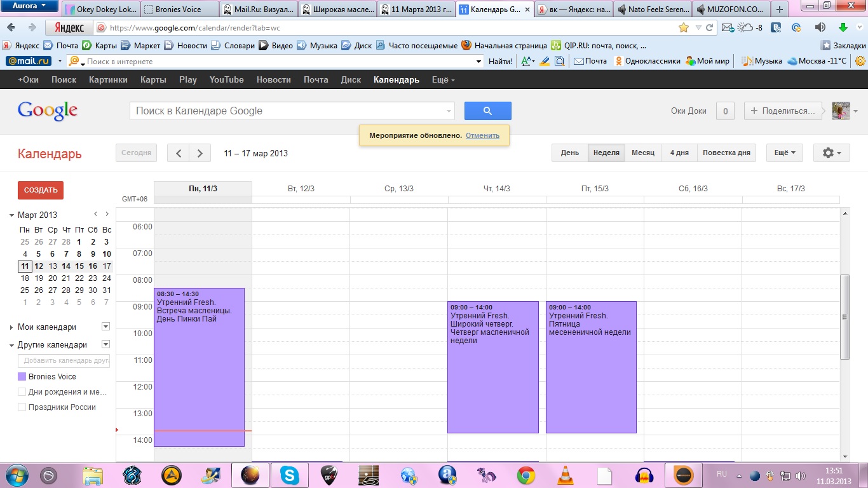Image resolution: width=868 pixels, height=488 pixels.
Task: Click the AIMP orange triangle taskbar icon
Action: 172,475
